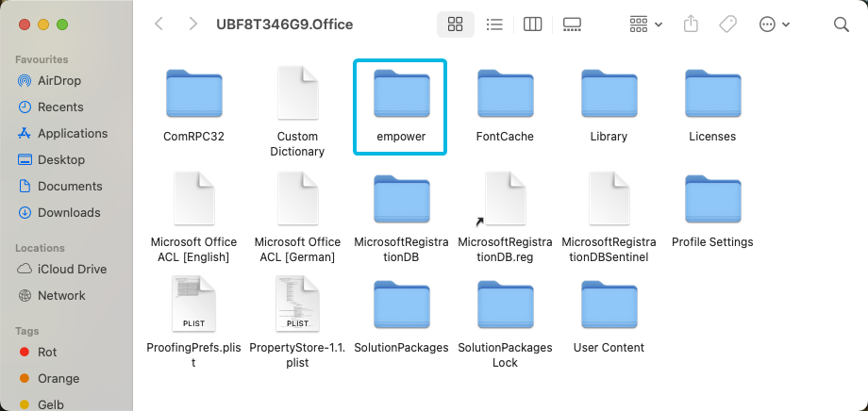Select MicrosoftRegistrationDBSentinel file icon
Viewport: 868px width, 411px height.
click(x=609, y=199)
